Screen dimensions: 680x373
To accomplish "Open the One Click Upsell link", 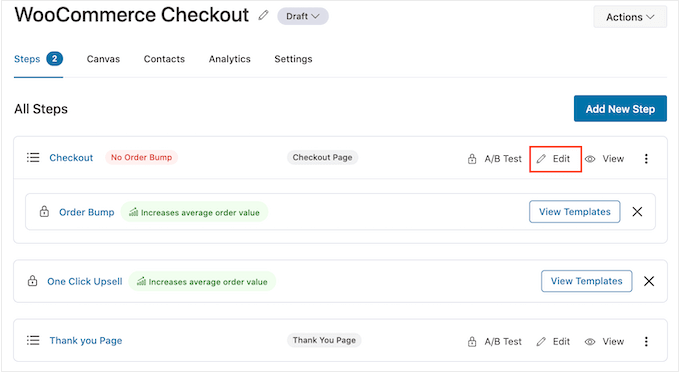I will point(85,281).
